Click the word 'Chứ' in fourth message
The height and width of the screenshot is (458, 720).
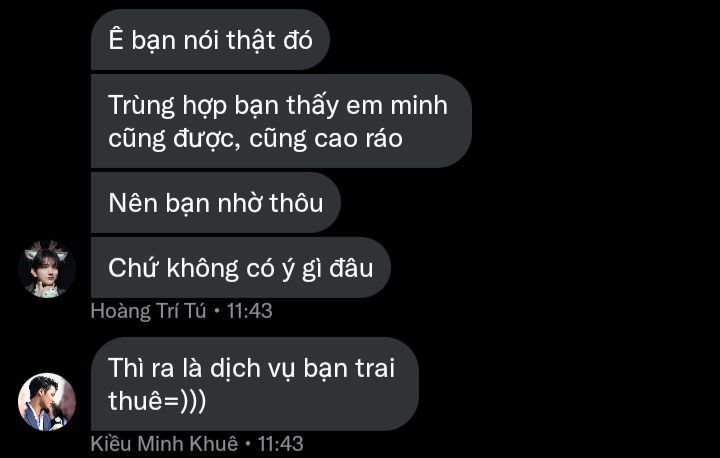tap(134, 268)
